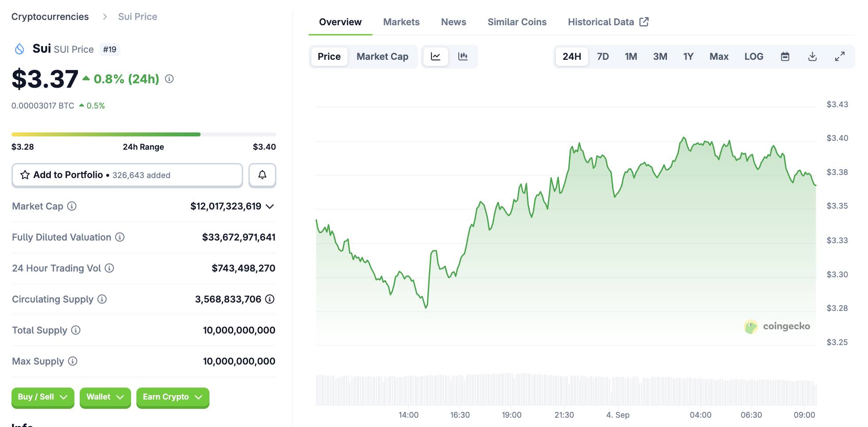868x427 pixels.
Task: Click the #19 rank badge
Action: pyautogui.click(x=110, y=50)
